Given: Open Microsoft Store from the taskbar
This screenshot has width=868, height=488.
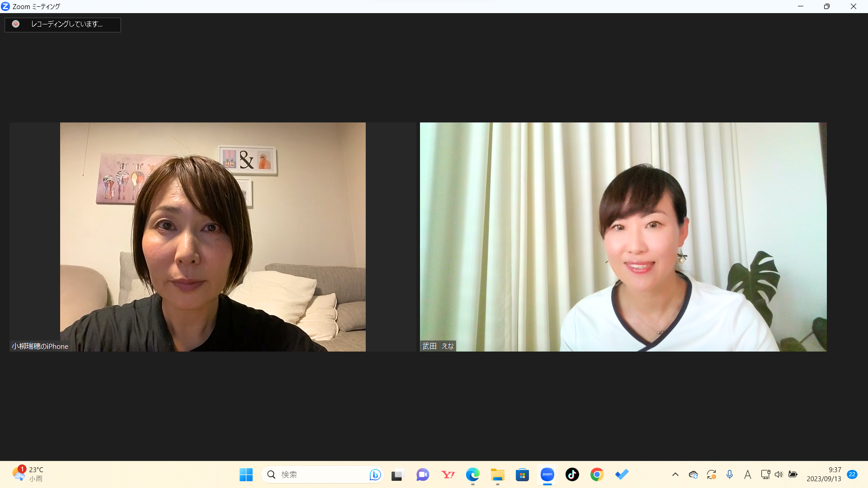Looking at the screenshot, I should tap(522, 474).
